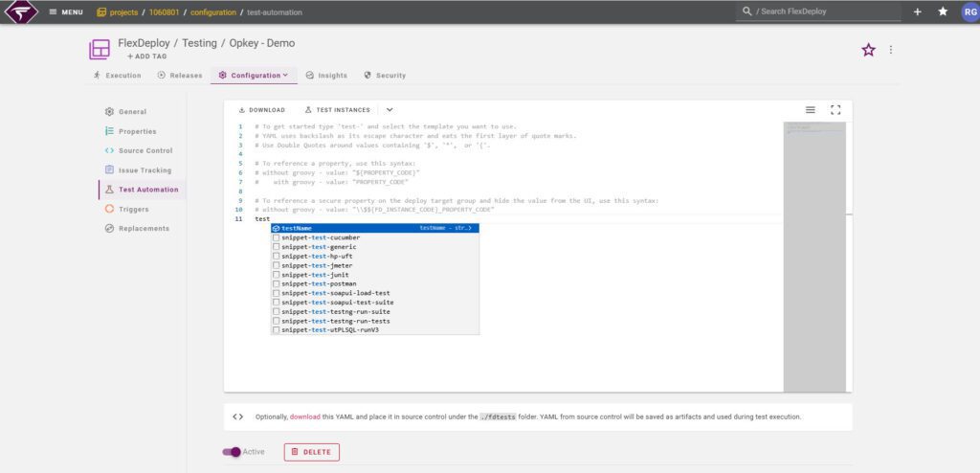This screenshot has width=980, height=473.
Task: Click the TEST INSTANCES button
Action: point(338,110)
